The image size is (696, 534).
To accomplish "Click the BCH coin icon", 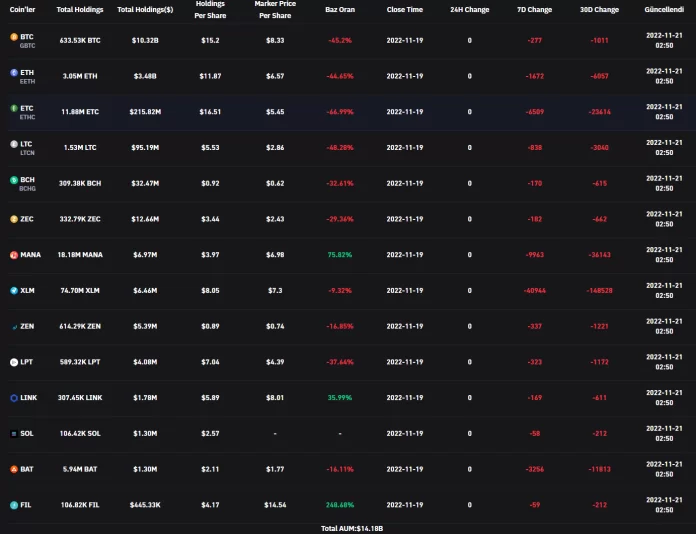I will (x=13, y=183).
